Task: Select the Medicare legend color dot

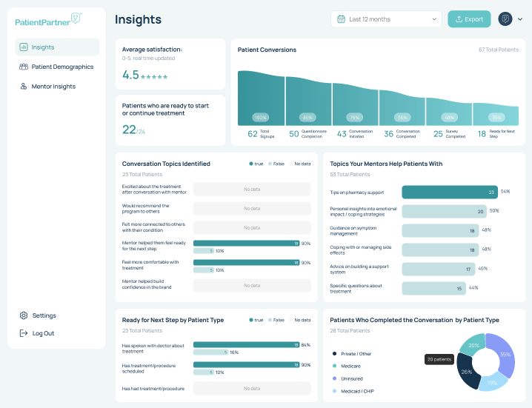Action: [335, 366]
